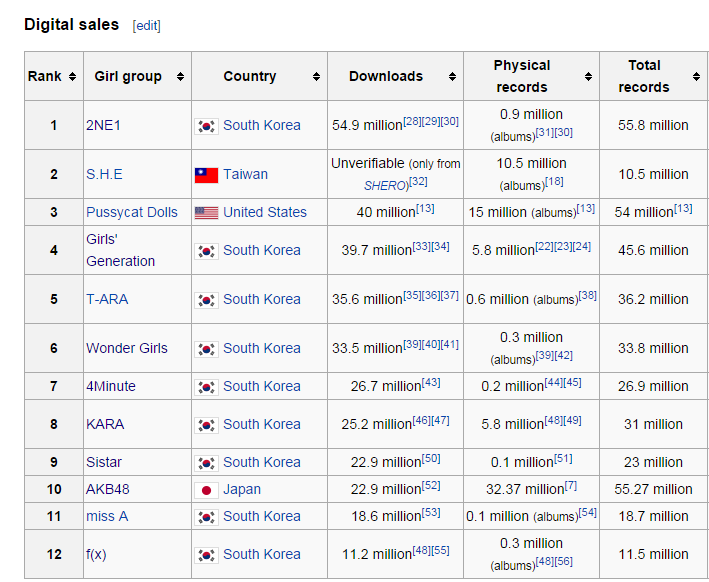Click South Korea flag in miss A row
The width and height of the screenshot is (709, 582).
pos(207,517)
